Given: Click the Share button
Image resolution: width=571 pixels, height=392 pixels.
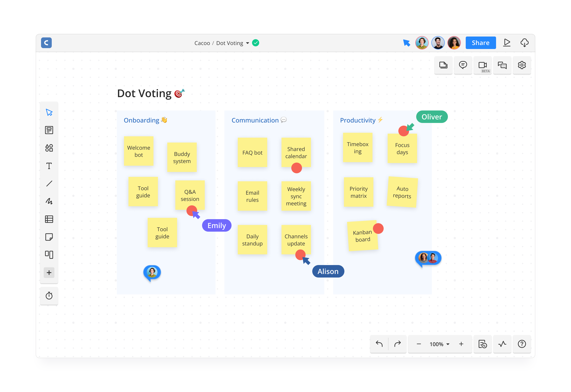Looking at the screenshot, I should pyautogui.click(x=480, y=43).
